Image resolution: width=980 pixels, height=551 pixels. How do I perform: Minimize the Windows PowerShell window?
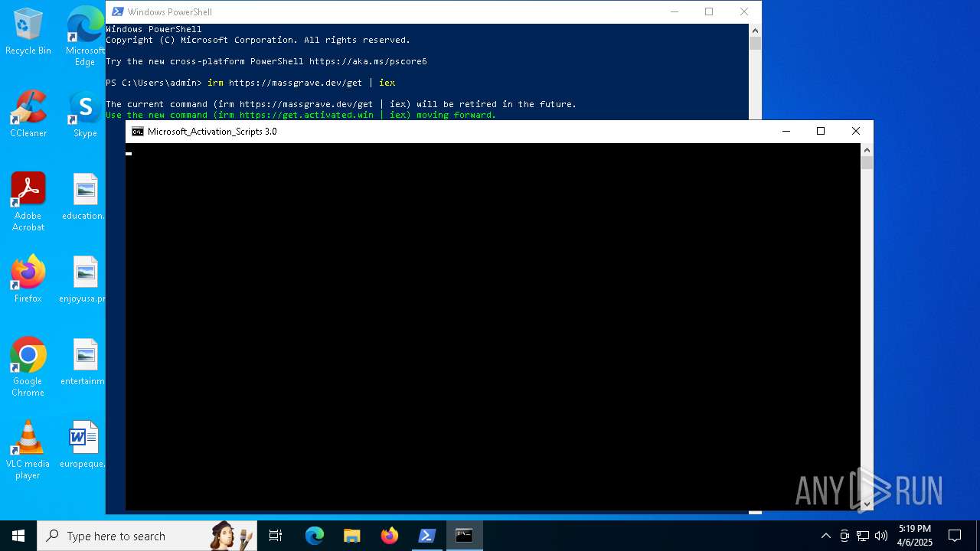675,11
